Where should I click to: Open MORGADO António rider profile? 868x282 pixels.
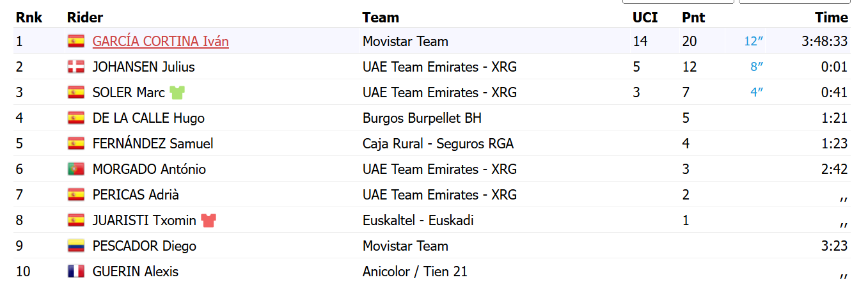(149, 169)
